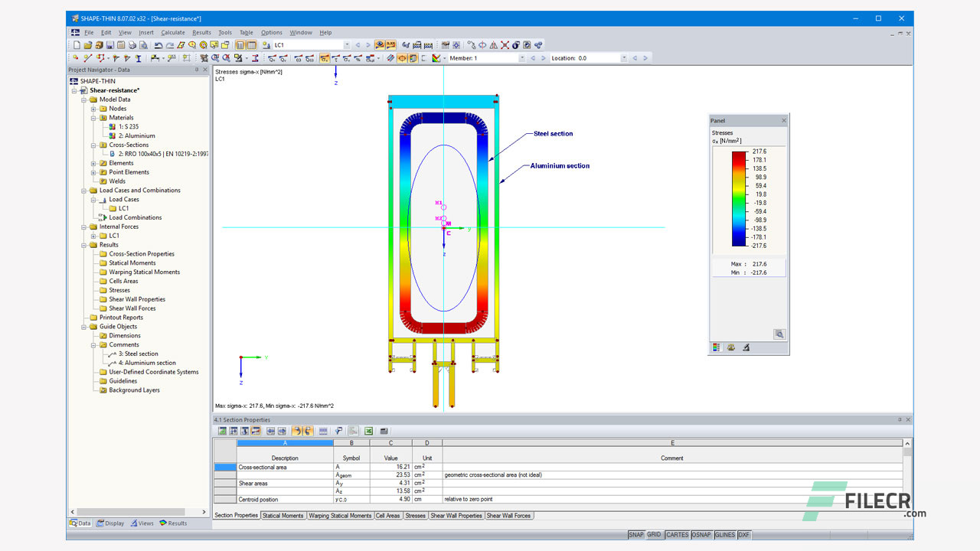This screenshot has width=980, height=551.
Task: Click the Open folder icon
Action: pos(88,45)
